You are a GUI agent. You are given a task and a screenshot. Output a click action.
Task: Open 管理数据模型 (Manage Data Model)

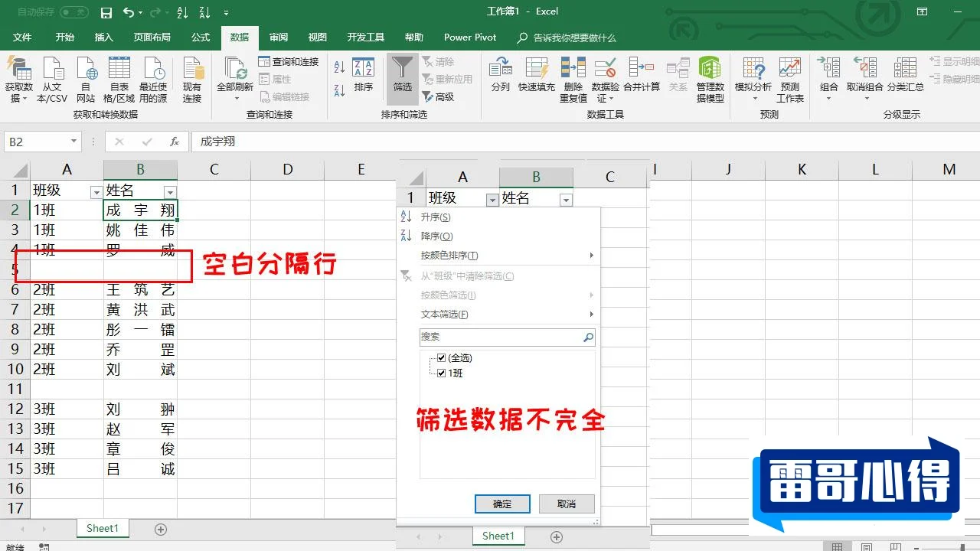[x=710, y=80]
